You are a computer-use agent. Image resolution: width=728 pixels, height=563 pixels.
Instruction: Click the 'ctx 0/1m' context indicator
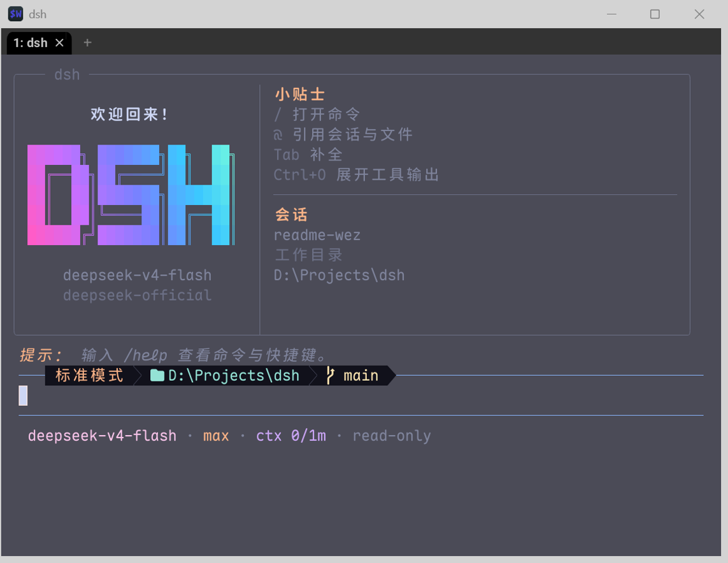click(291, 436)
